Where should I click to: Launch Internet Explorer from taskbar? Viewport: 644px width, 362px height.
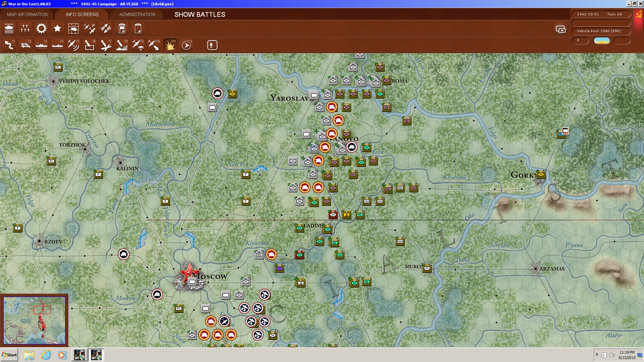(46, 355)
